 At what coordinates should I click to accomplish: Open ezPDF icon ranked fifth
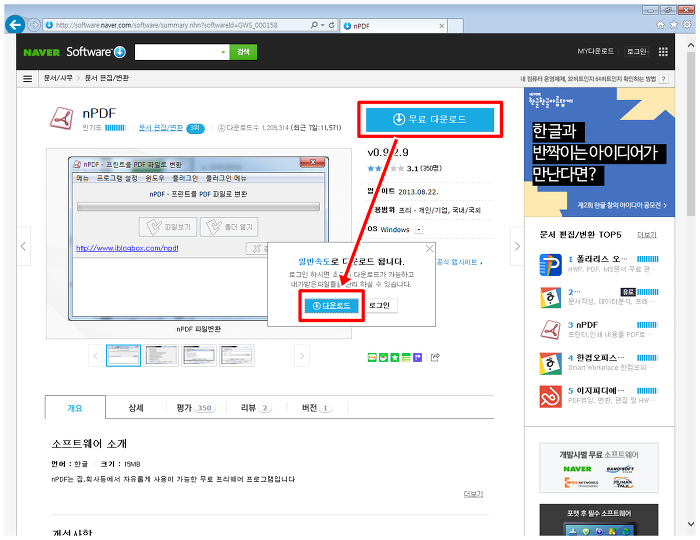click(550, 396)
